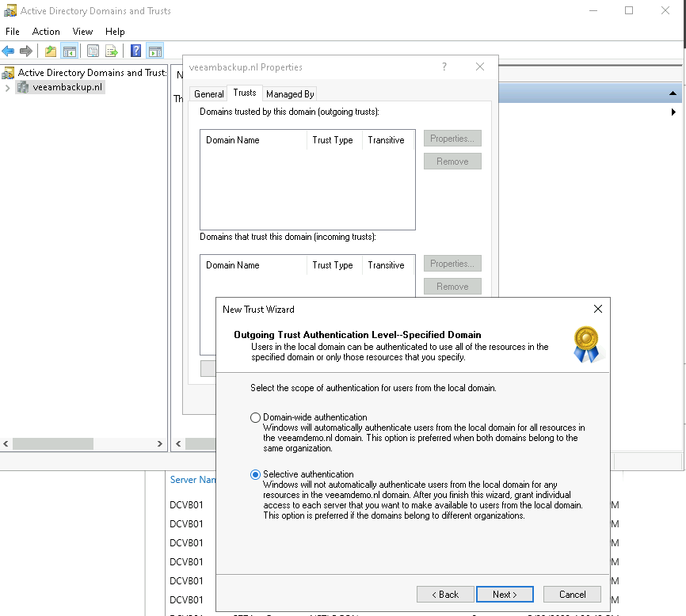Click the Export List toolbar icon
The height and width of the screenshot is (616, 686).
[x=112, y=51]
